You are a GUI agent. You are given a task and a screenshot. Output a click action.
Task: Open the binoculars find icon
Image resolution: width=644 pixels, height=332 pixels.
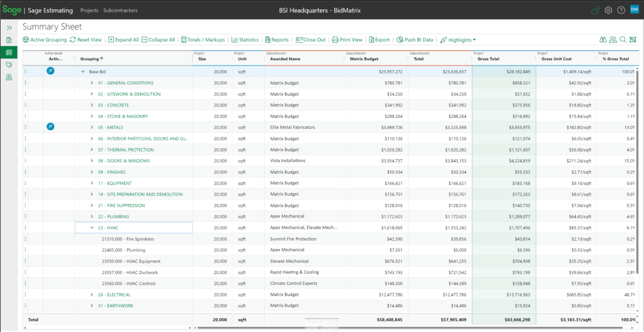pos(603,40)
